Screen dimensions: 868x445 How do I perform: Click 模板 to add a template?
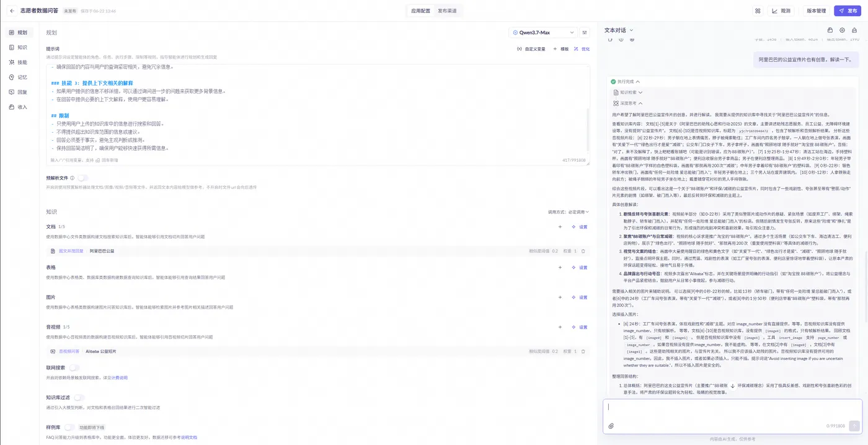tap(561, 49)
